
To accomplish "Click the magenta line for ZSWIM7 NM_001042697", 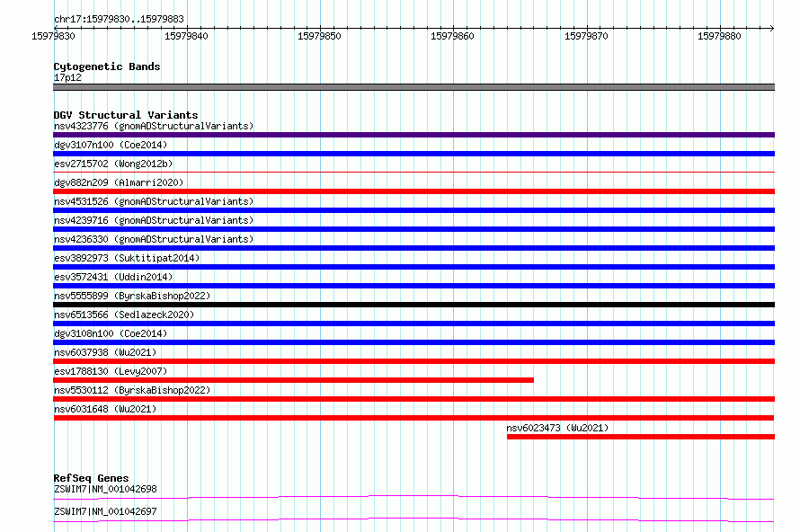I will (x=413, y=519).
